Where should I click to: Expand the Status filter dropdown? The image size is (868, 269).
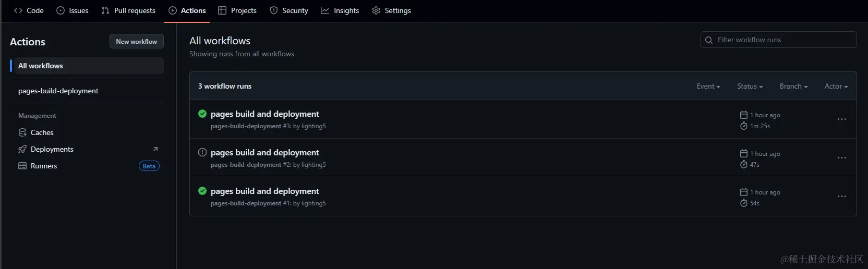(x=750, y=86)
